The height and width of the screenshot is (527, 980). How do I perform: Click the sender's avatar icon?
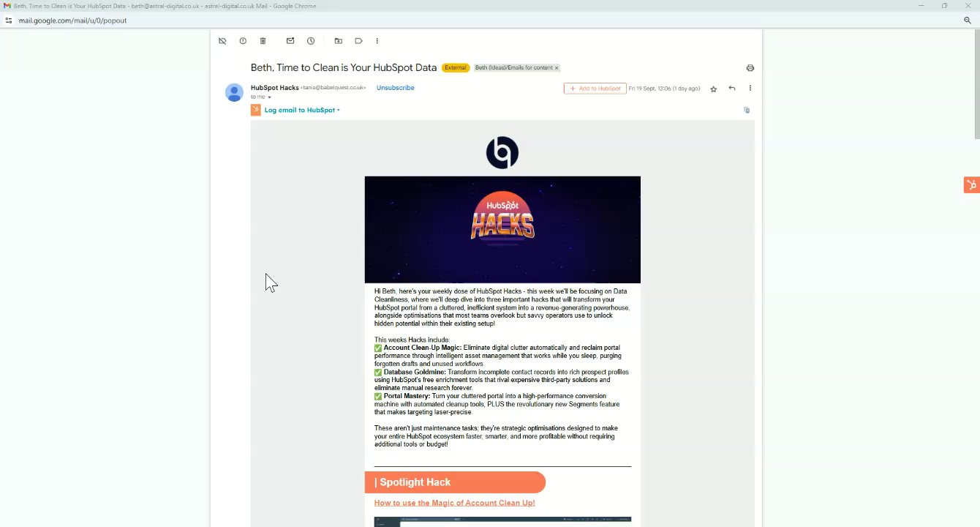click(x=234, y=92)
